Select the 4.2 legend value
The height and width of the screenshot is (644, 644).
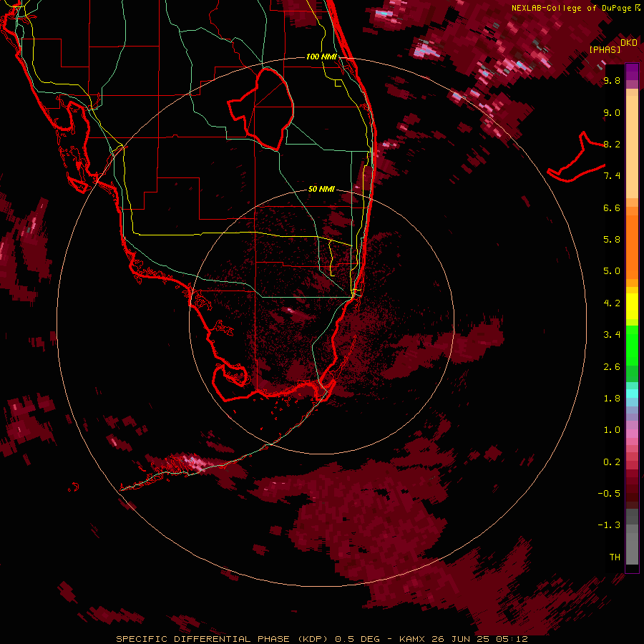pos(612,303)
